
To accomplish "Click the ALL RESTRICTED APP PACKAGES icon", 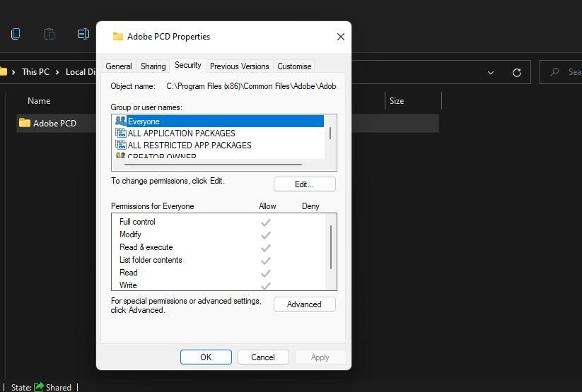I will point(120,145).
